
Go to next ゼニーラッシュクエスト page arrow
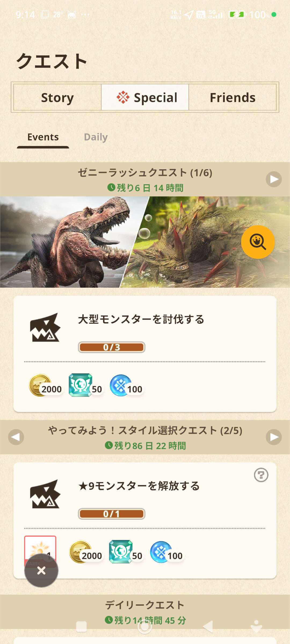click(x=274, y=179)
